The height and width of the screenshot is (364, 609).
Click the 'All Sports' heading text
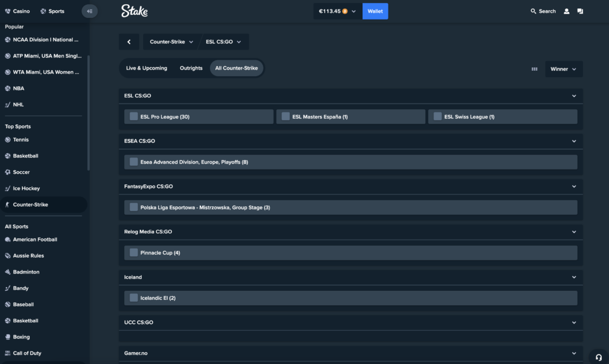coord(16,227)
